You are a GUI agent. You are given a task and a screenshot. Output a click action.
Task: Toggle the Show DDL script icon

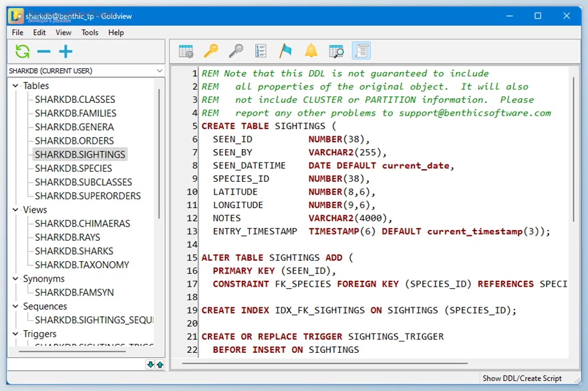tap(361, 51)
